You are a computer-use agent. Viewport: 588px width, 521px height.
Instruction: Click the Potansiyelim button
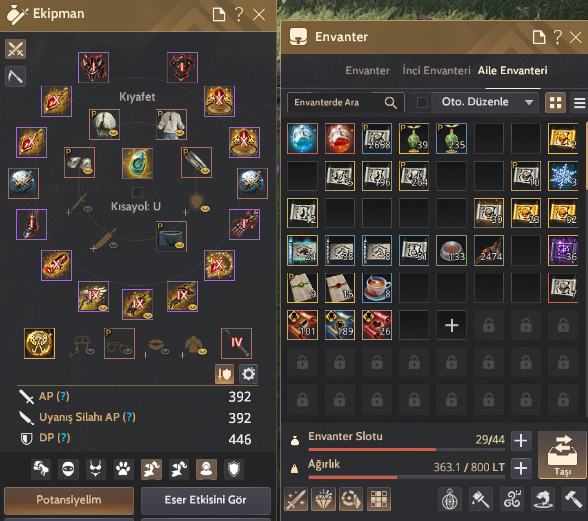click(69, 500)
